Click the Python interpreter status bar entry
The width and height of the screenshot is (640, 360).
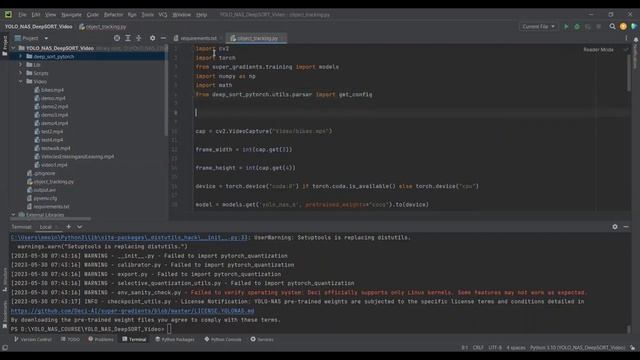click(x=578, y=348)
